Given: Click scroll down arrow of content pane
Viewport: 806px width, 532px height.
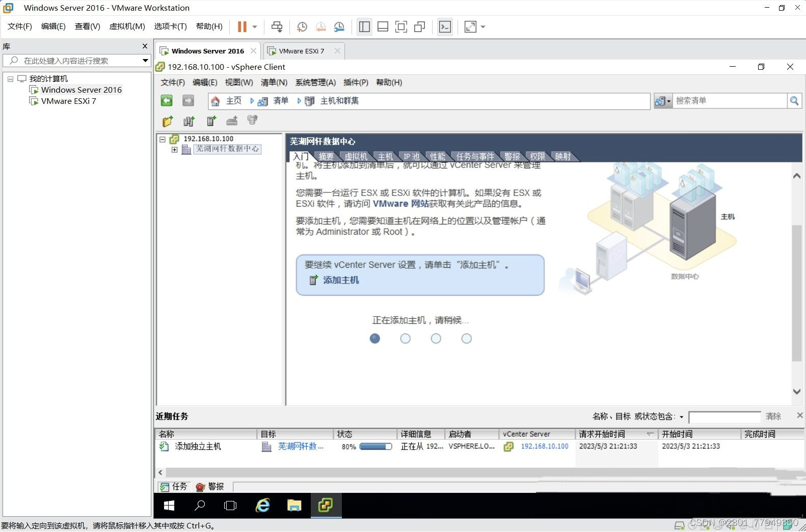Looking at the screenshot, I should point(797,391).
